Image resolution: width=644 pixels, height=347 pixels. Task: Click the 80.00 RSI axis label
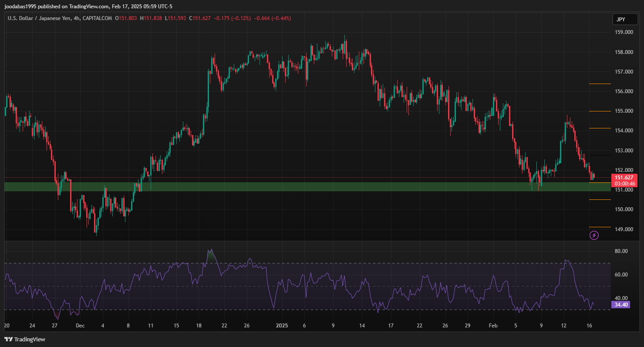pyautogui.click(x=621, y=251)
